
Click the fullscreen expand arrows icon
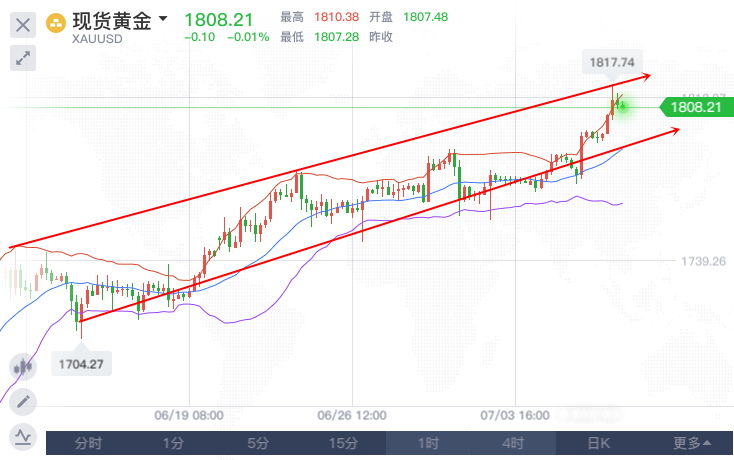23,59
